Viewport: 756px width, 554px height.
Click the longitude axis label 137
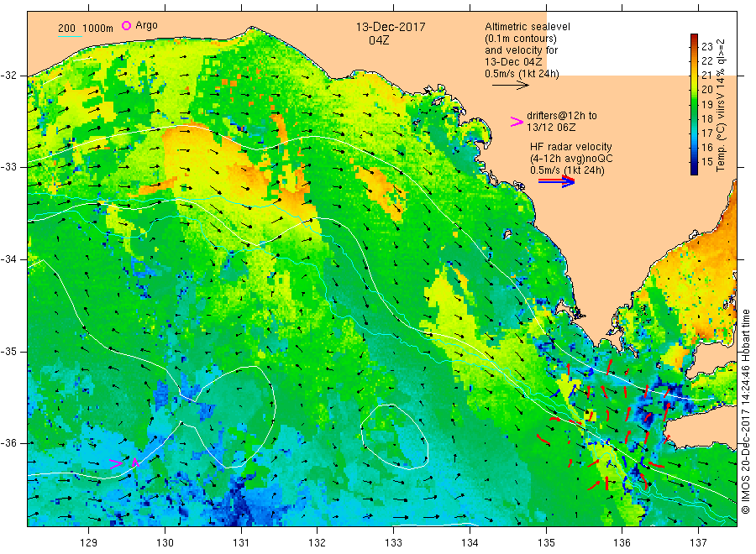tap(698, 543)
